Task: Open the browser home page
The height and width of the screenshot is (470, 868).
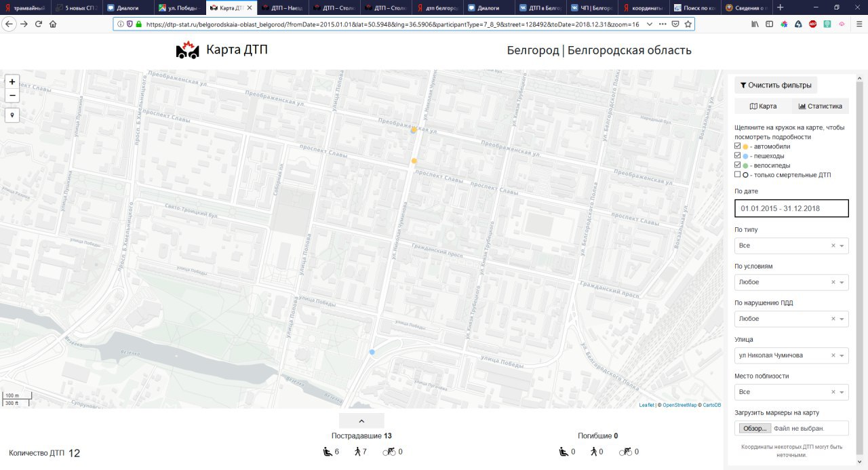Action: (53, 24)
